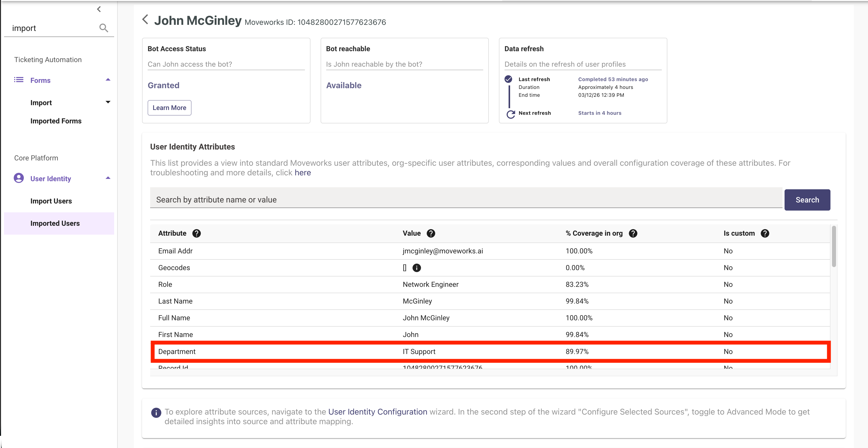This screenshot has height=448, width=868.
Task: Click the info icon in Geocodes row
Action: pyautogui.click(x=416, y=268)
